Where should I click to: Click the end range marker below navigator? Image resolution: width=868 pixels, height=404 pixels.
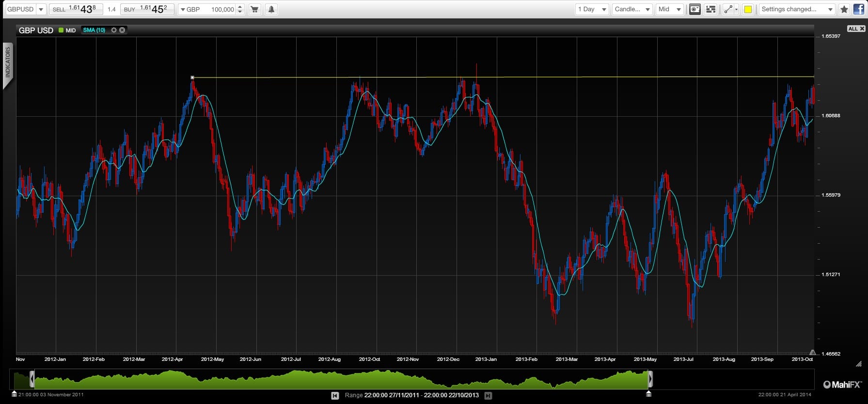click(x=648, y=394)
